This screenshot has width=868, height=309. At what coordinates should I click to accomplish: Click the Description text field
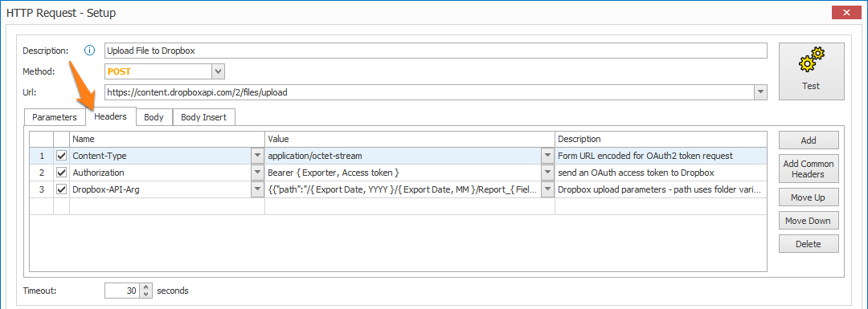(x=436, y=51)
